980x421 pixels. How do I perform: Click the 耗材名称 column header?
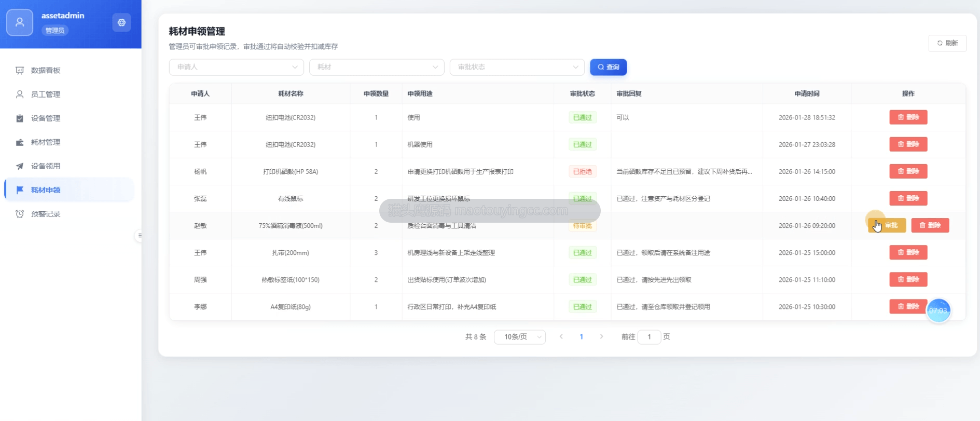pos(291,94)
